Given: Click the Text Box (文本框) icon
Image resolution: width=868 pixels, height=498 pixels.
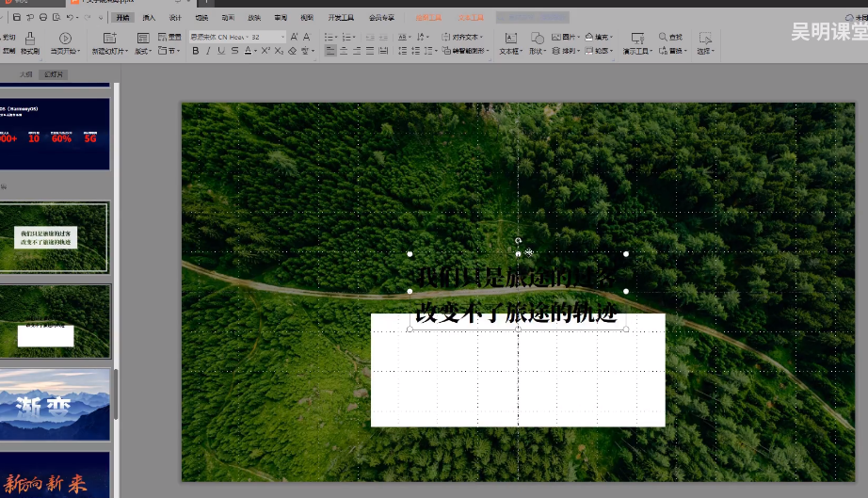Looking at the screenshot, I should (511, 39).
